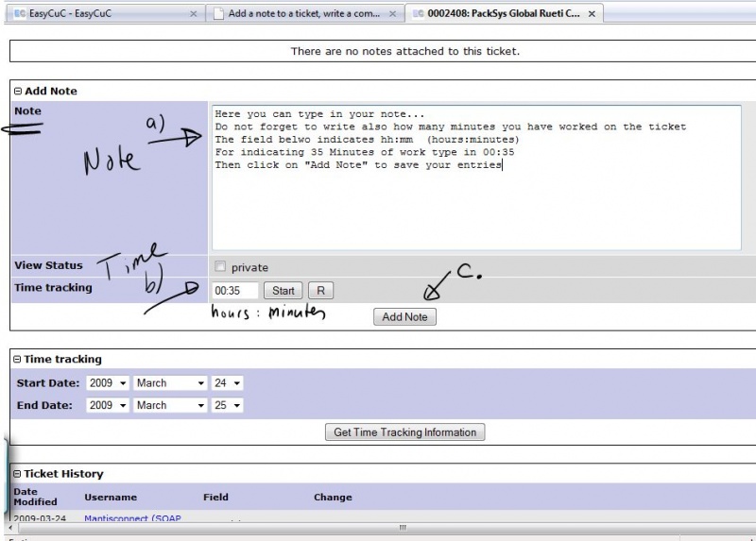Image resolution: width=756 pixels, height=541 pixels.
Task: Collapse the Time tracking section
Action: (17, 359)
